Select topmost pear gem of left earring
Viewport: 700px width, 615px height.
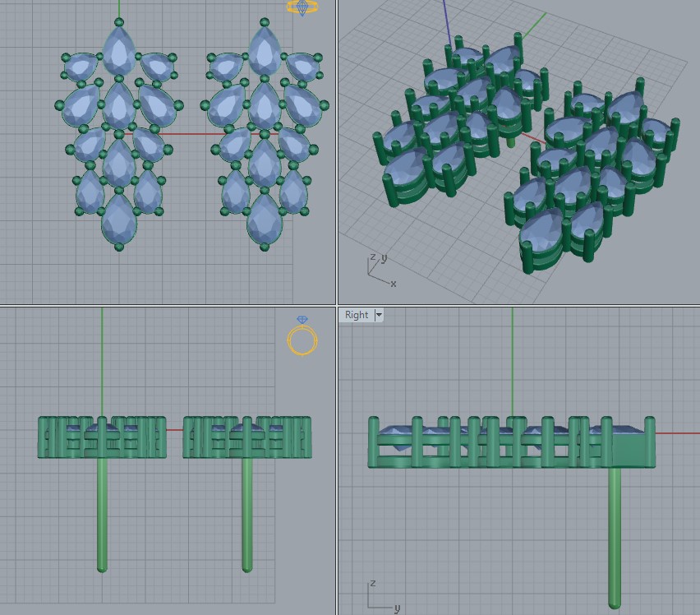(119, 50)
